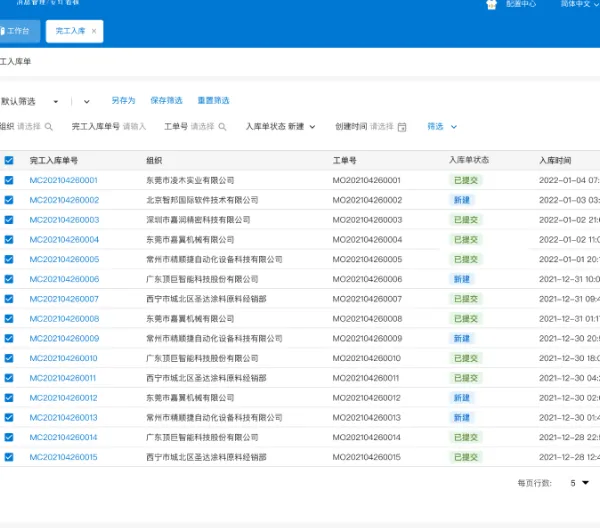Click work order MO202104260011 cell
The width and height of the screenshot is (600, 528).
[365, 378]
